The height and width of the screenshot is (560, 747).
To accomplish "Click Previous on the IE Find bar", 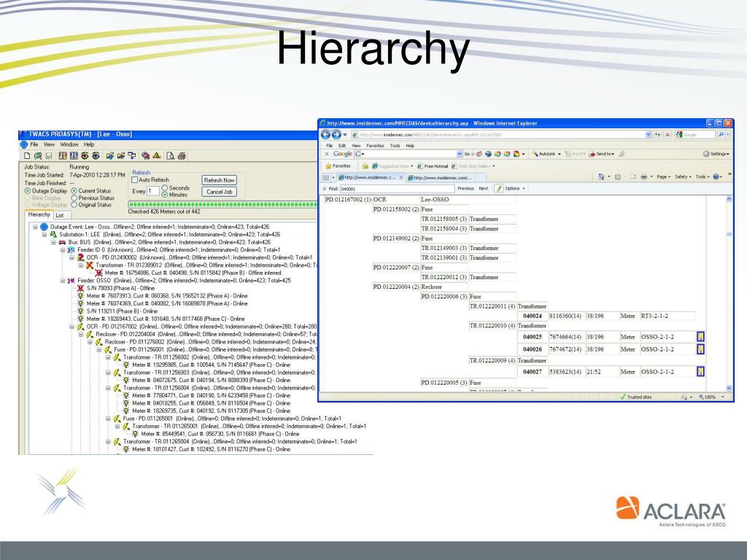I will (465, 189).
